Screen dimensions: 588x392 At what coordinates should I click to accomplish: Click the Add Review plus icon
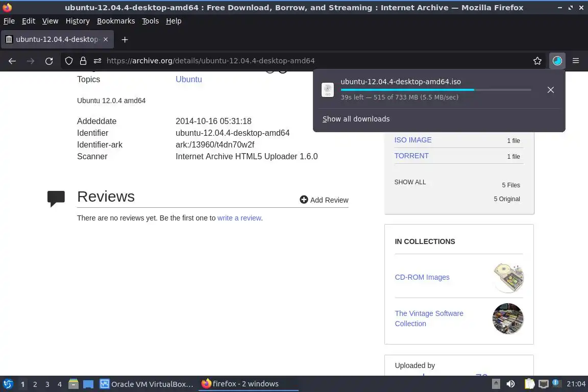(304, 200)
